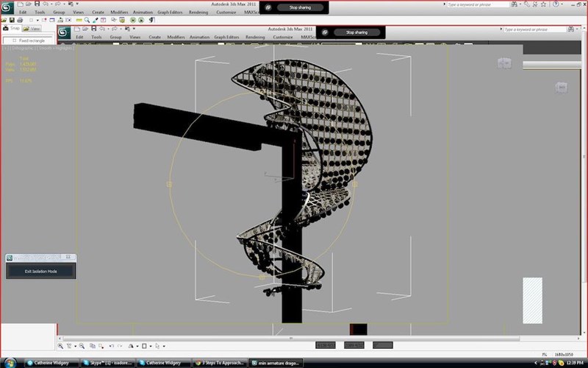Expand the help icon dropdown arrow
Viewport: 588px width, 368px height.
[x=562, y=4]
